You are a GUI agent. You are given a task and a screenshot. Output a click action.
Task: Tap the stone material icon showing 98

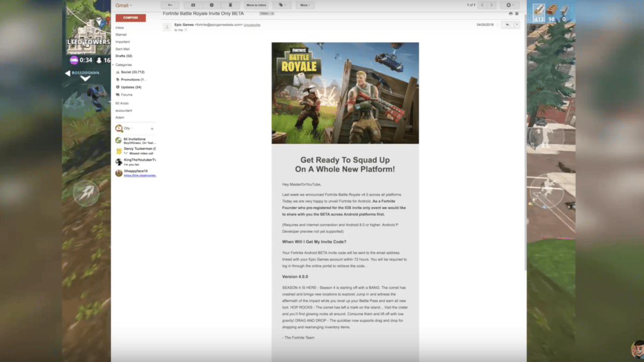(x=551, y=12)
